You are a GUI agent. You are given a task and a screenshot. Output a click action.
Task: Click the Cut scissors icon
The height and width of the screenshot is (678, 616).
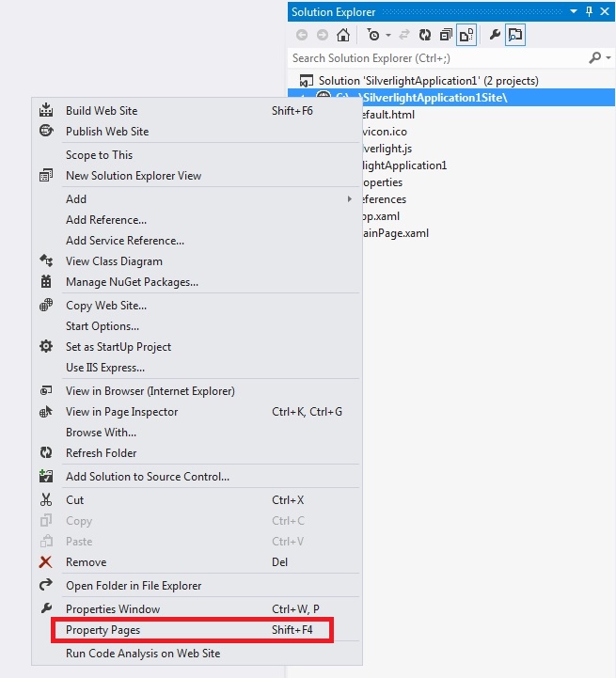[x=46, y=500]
